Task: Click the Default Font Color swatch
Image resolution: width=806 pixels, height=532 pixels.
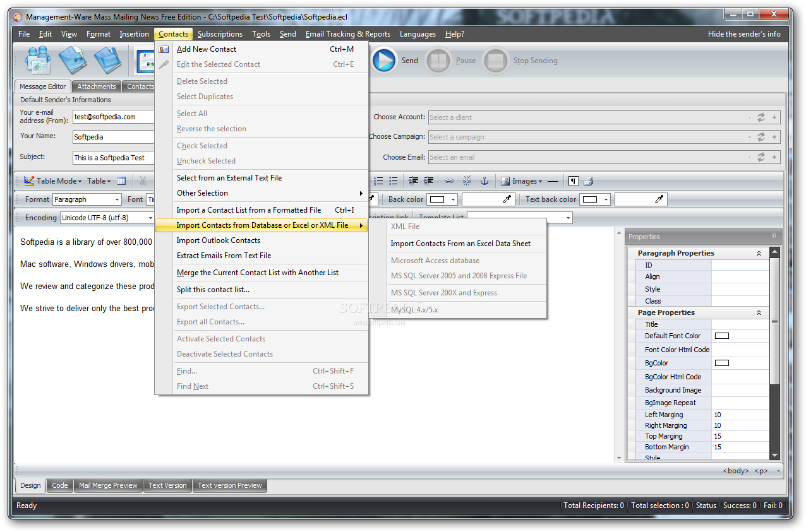Action: tap(721, 336)
